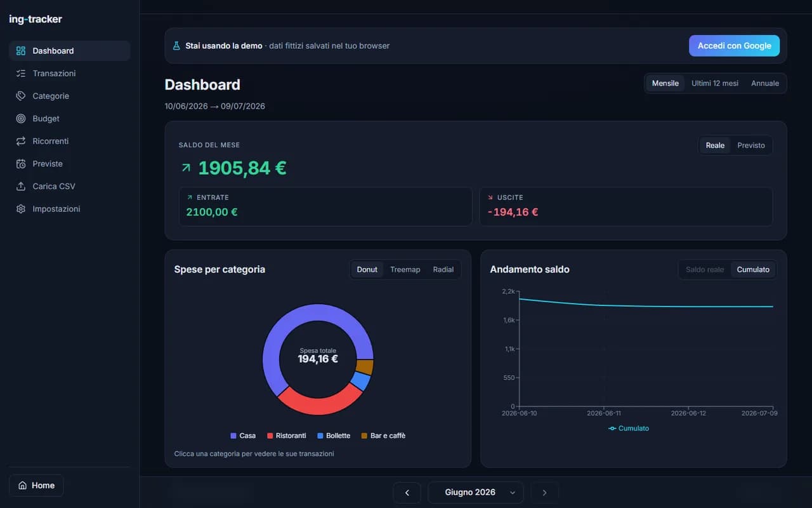Click the ing-tracker logo text
Viewport: 812px width, 508px height.
point(36,19)
